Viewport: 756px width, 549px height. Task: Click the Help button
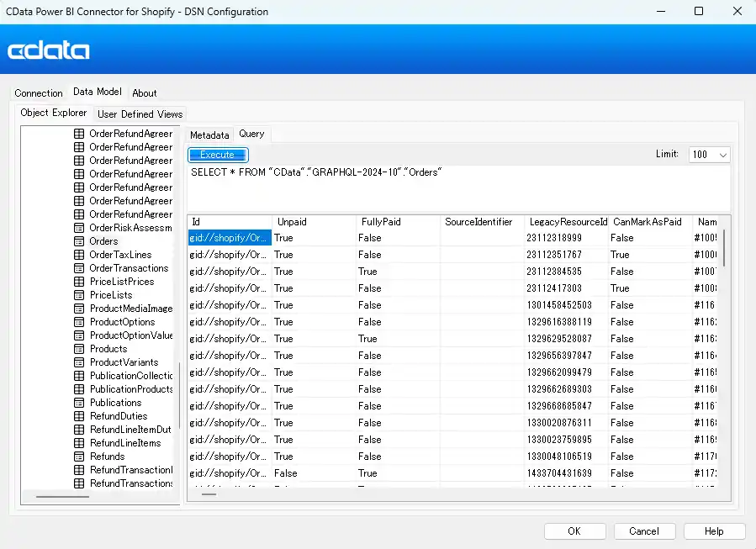714,531
